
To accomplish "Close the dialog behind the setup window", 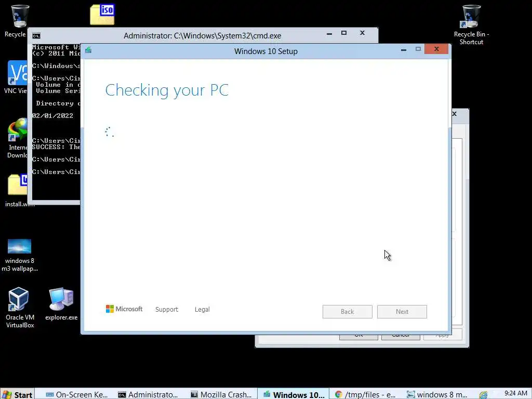I will click(x=455, y=114).
